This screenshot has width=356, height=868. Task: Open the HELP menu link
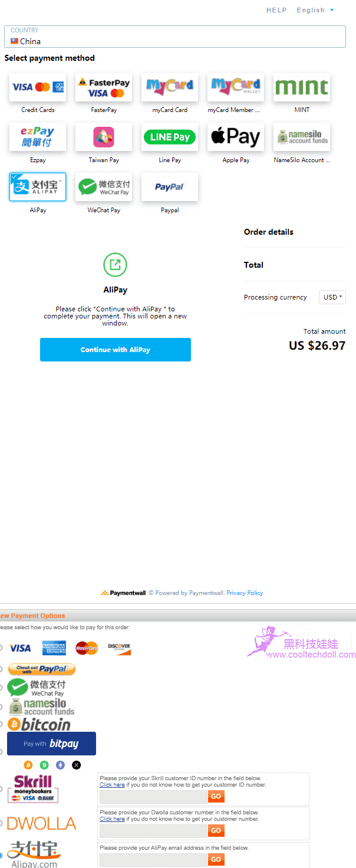tap(276, 10)
